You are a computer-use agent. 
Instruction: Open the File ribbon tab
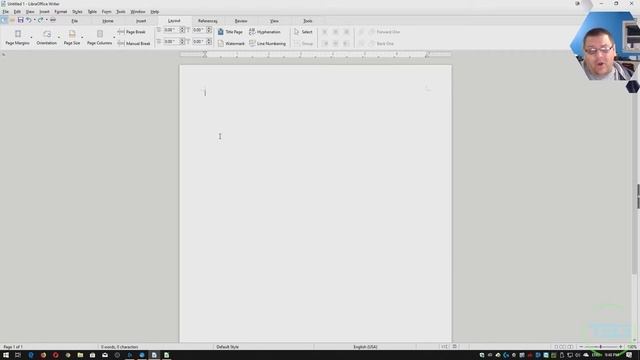[74, 21]
